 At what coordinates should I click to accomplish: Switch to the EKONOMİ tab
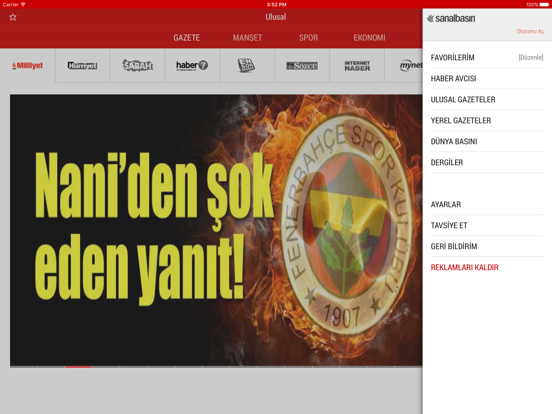tap(369, 38)
